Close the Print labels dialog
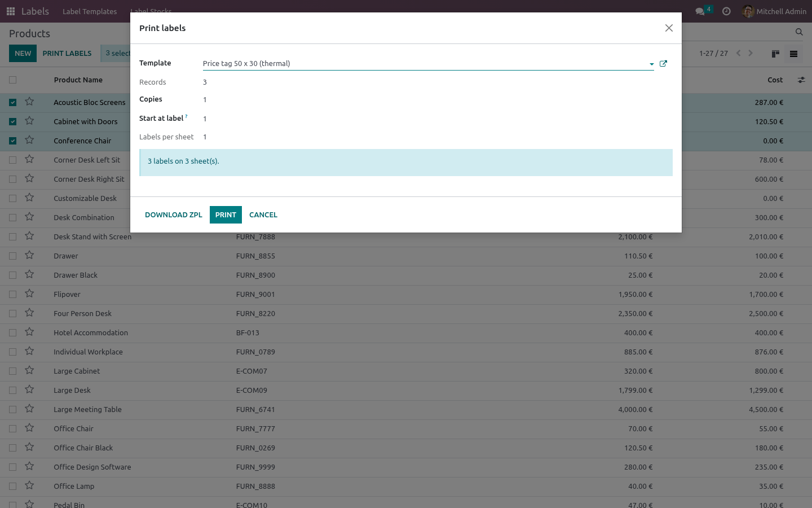Screen dimensions: 812x508 tap(669, 28)
